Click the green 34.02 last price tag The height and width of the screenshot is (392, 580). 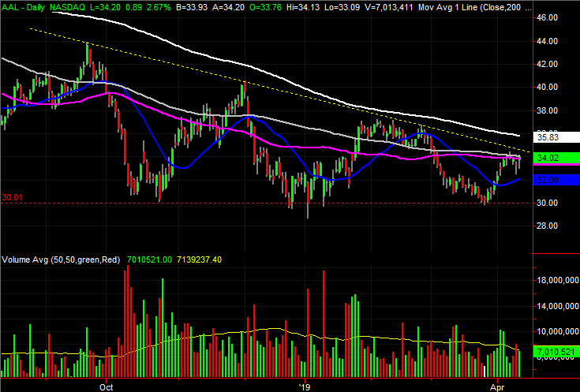tap(556, 158)
